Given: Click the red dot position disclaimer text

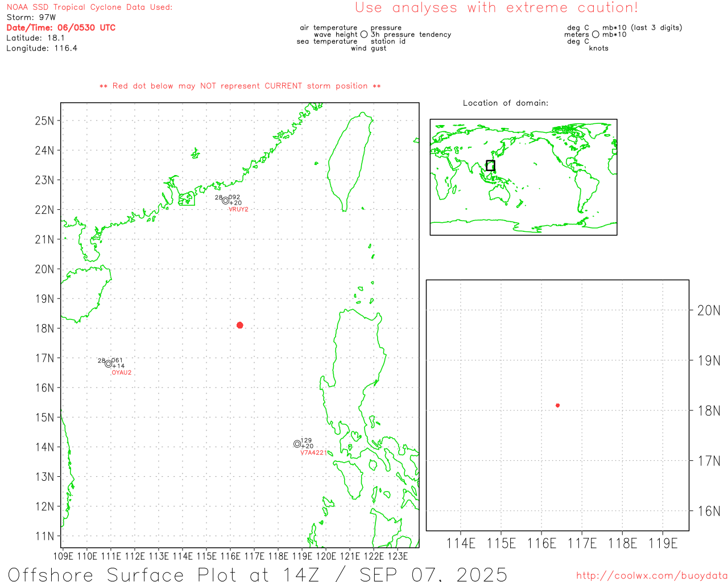Looking at the screenshot, I should 240,86.
